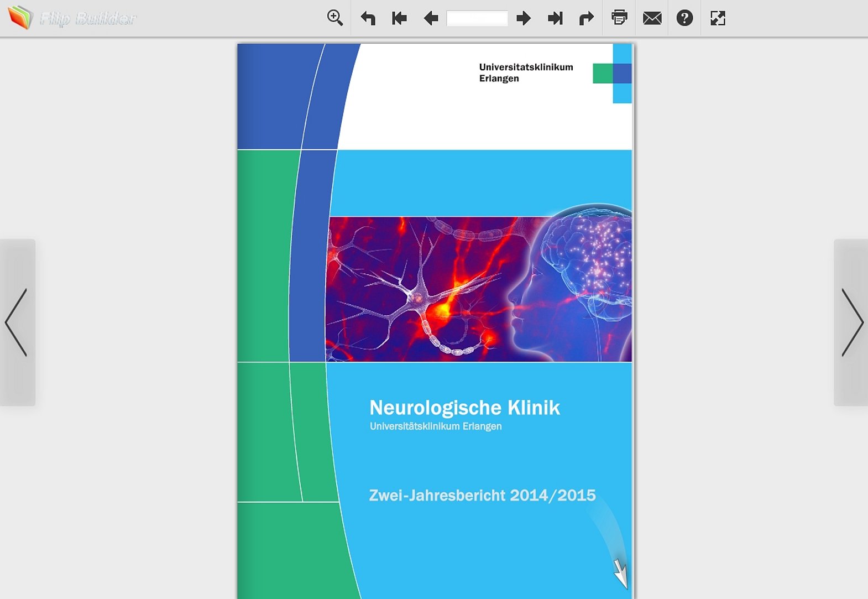Click the Neurologische Klinik title
Screen dimensions: 868x599
(x=464, y=408)
